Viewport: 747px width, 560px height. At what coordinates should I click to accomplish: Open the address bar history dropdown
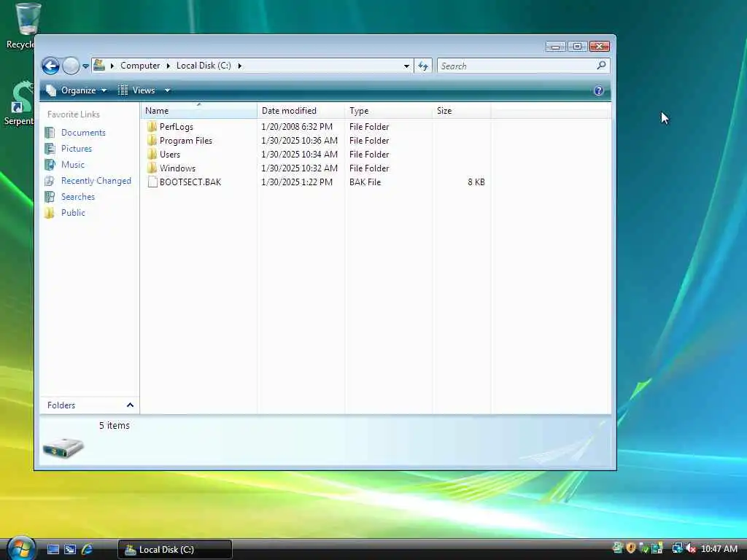[x=406, y=66]
